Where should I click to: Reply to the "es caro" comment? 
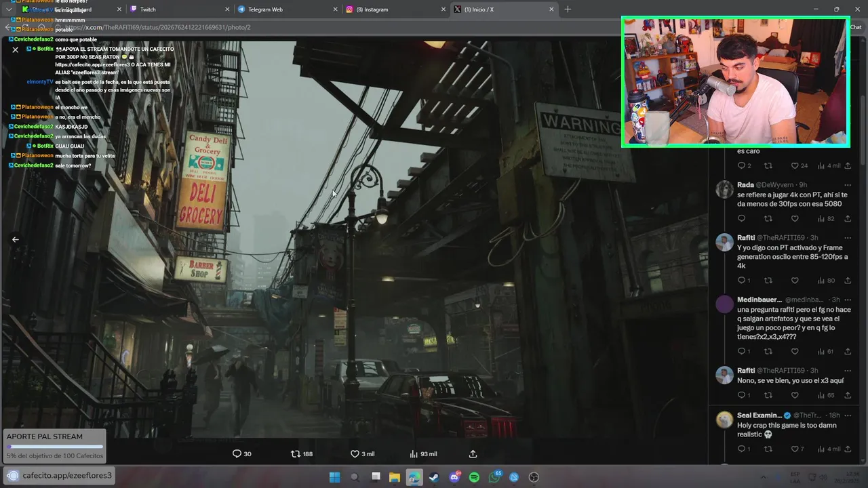[x=743, y=165]
